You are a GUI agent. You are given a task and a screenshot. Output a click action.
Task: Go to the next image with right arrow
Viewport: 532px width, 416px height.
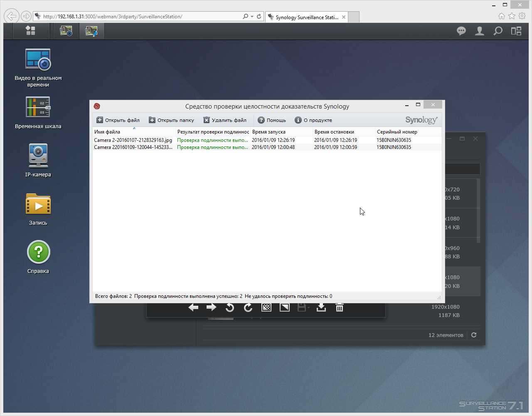click(212, 307)
